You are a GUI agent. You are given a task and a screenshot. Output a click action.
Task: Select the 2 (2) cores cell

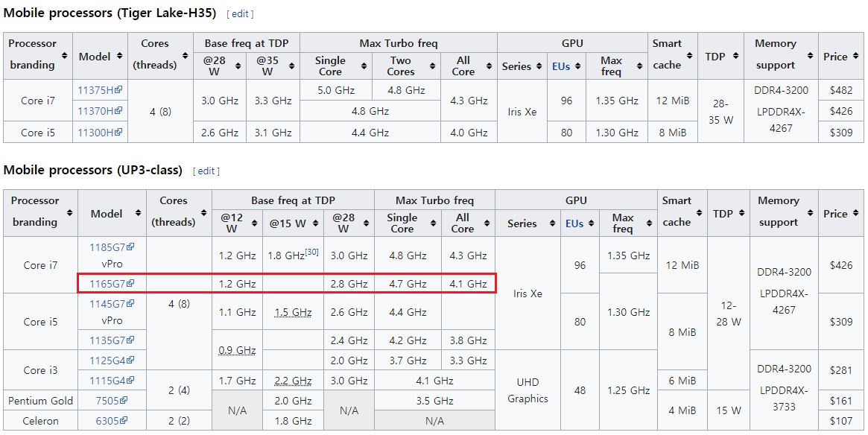point(179,421)
